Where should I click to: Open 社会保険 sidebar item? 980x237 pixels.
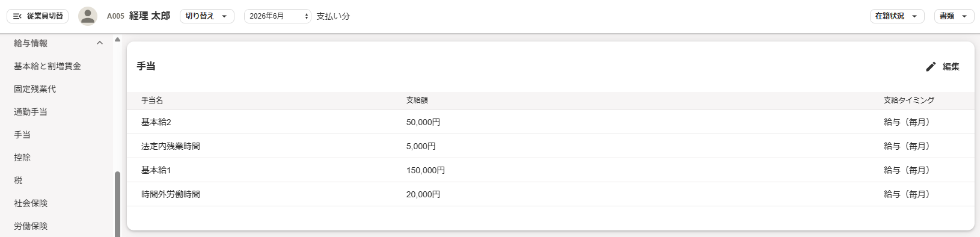coord(31,203)
